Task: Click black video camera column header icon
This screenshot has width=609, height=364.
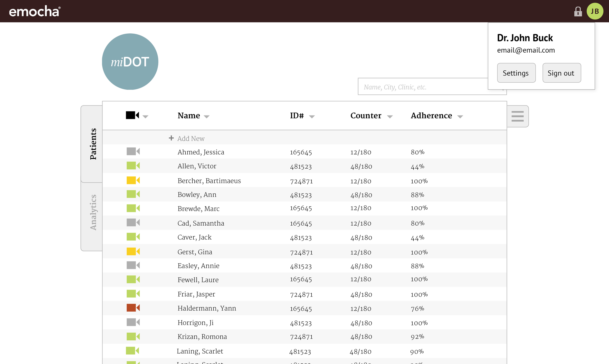Action: coord(132,115)
